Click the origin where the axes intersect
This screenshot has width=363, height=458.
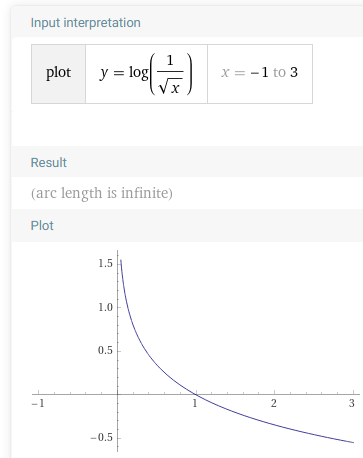point(117,395)
